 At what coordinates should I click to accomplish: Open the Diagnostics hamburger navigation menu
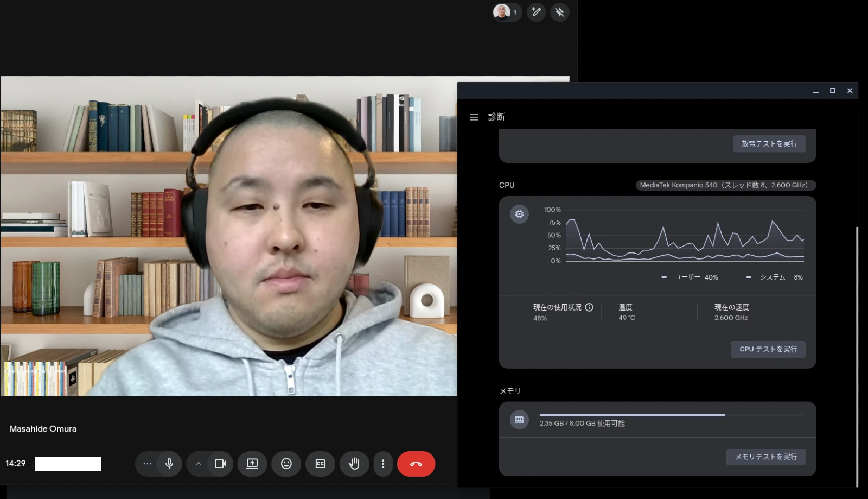point(474,117)
